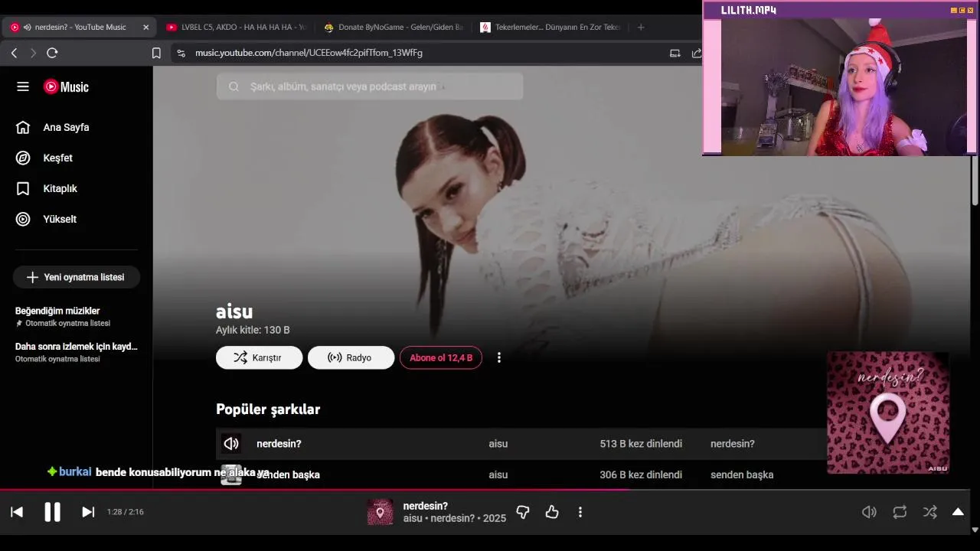The image size is (980, 551).
Task: Click the nerdesin? mini player artwork
Action: 888,412
